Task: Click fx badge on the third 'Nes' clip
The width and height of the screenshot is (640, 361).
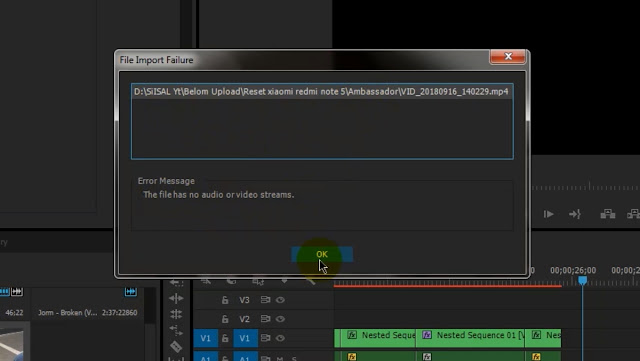Action: click(536, 335)
